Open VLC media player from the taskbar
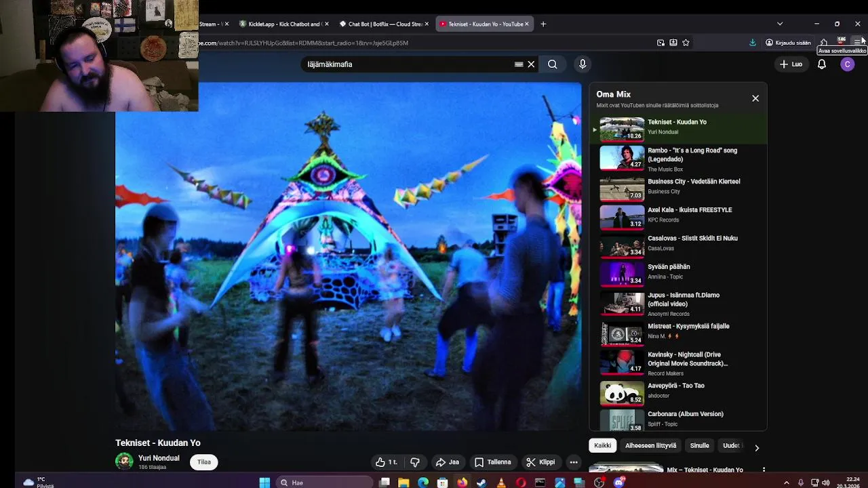 pos(501,483)
